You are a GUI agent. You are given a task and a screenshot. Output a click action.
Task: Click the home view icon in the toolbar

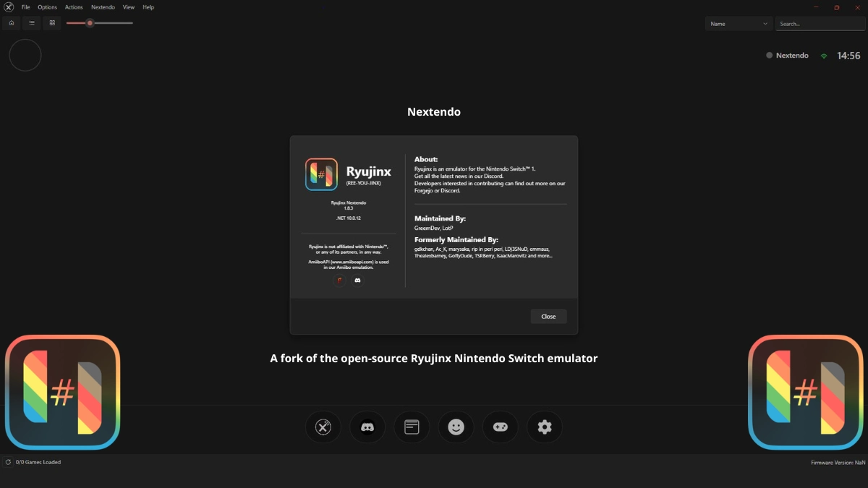pos(12,23)
